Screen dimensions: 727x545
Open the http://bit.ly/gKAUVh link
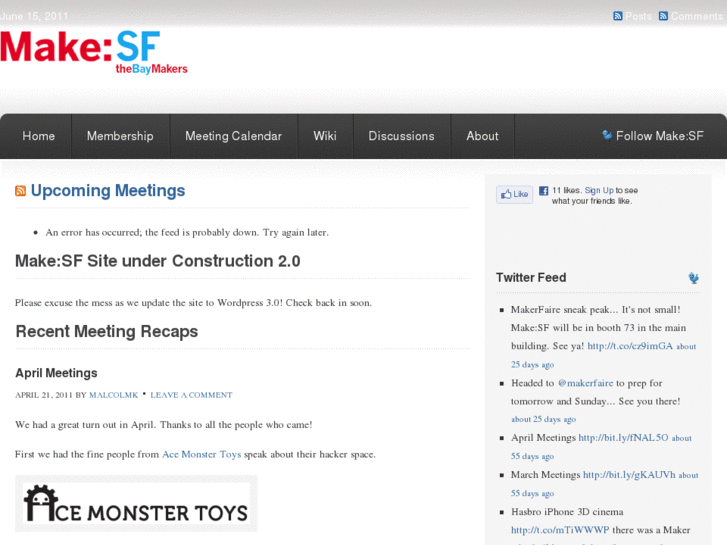click(x=629, y=475)
